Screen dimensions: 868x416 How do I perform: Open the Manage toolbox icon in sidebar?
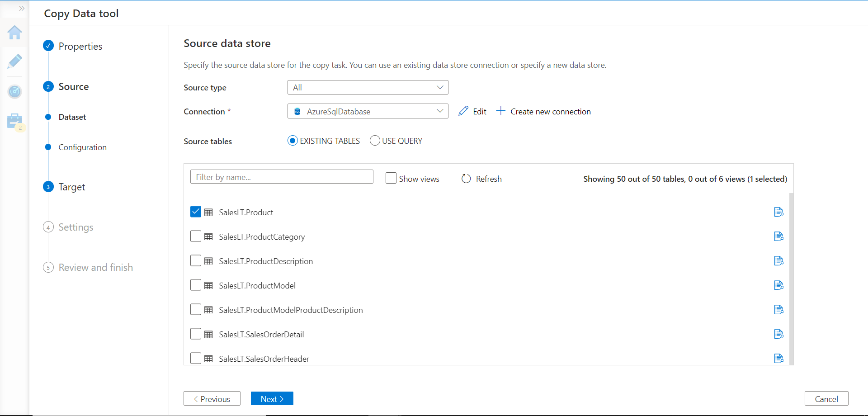[14, 121]
